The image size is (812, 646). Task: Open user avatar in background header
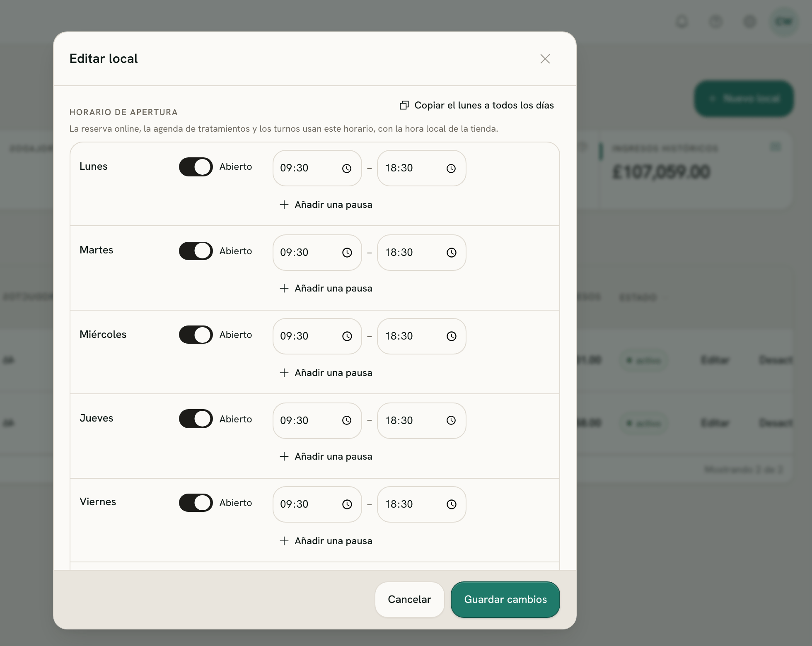[x=784, y=22]
